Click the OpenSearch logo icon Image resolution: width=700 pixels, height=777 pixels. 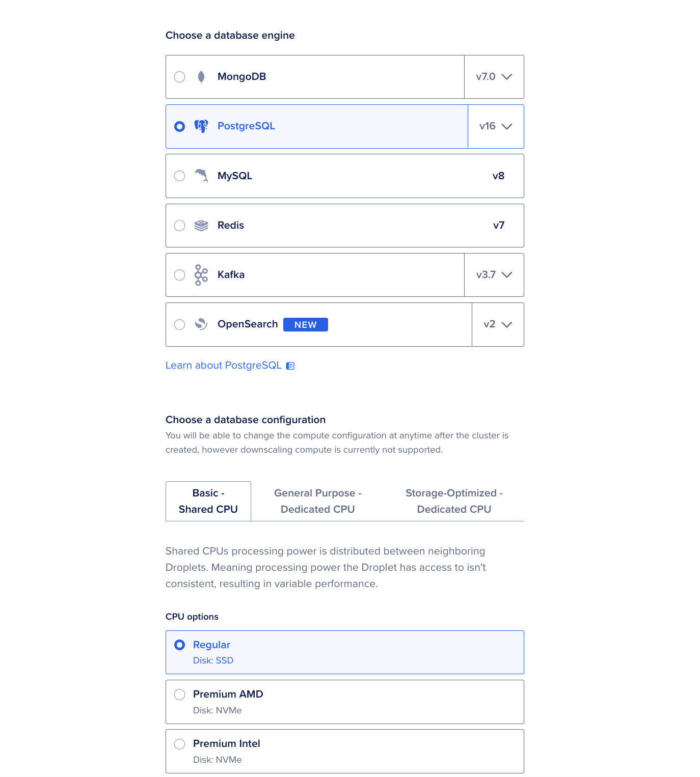[x=201, y=324]
